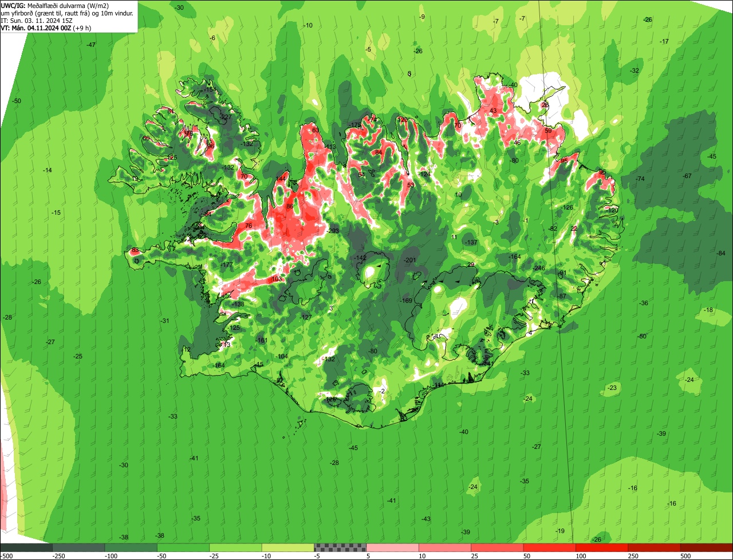Click the -36 ocean value
This screenshot has width=733, height=560.
pos(644,303)
